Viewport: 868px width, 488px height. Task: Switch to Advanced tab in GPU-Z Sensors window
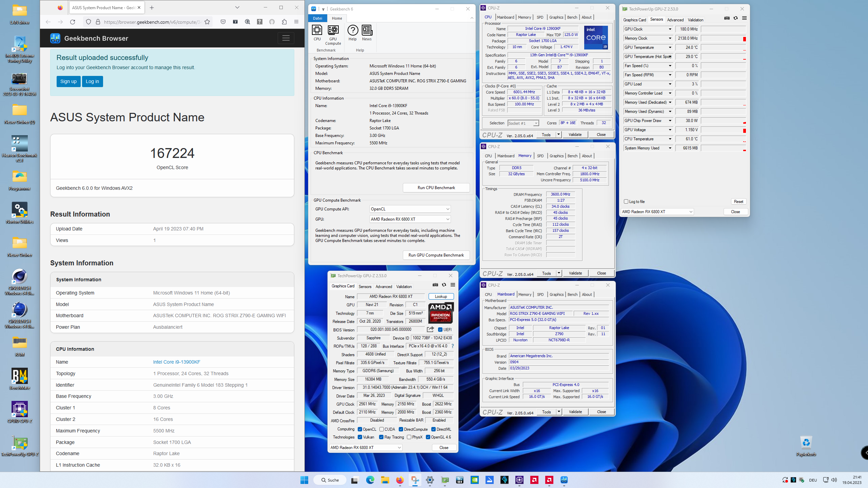pyautogui.click(x=675, y=20)
